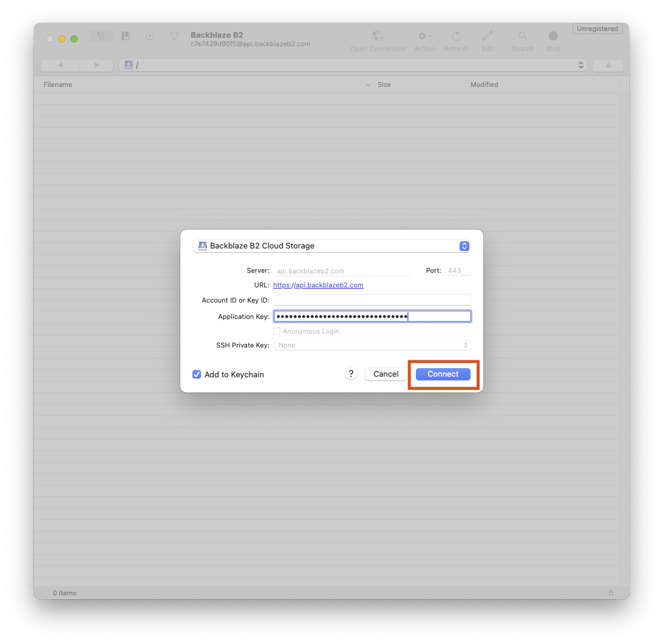Go to parent folder with up arrow
The height and width of the screenshot is (644, 663).
point(608,65)
